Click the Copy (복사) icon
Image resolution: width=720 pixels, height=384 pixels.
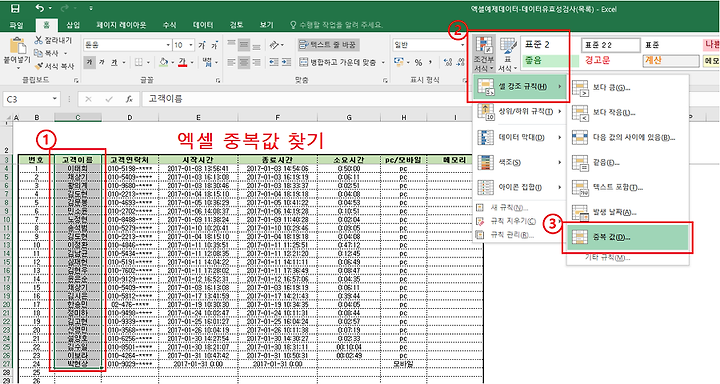39,53
